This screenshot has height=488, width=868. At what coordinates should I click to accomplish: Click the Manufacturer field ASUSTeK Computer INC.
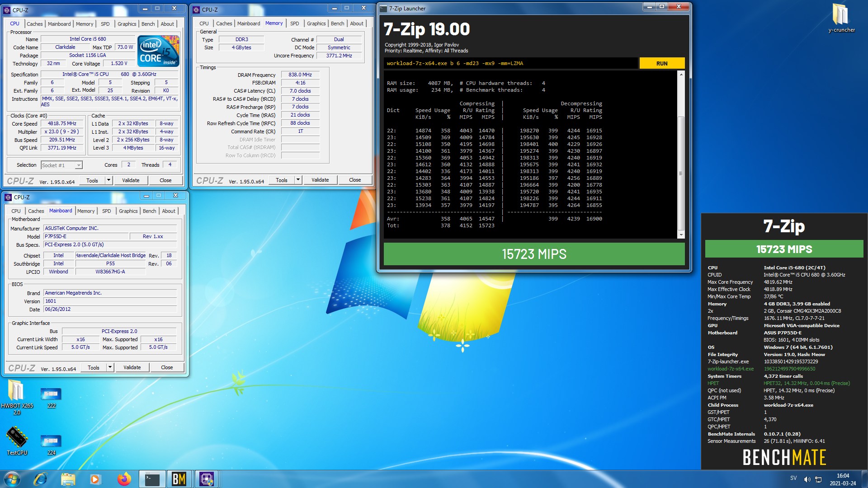tap(110, 228)
